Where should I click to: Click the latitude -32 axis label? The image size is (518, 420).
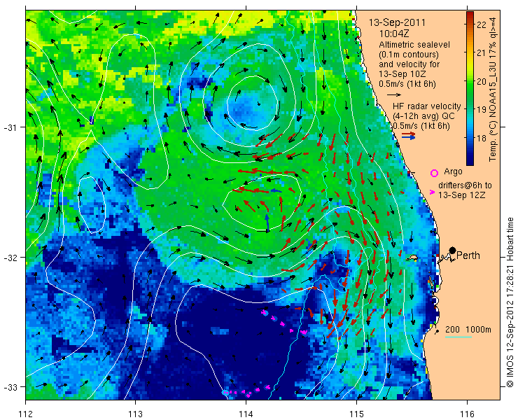click(10, 257)
